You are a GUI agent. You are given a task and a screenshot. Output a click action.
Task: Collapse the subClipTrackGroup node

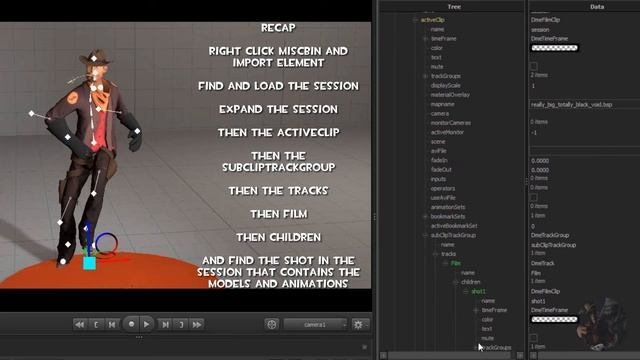click(425, 235)
